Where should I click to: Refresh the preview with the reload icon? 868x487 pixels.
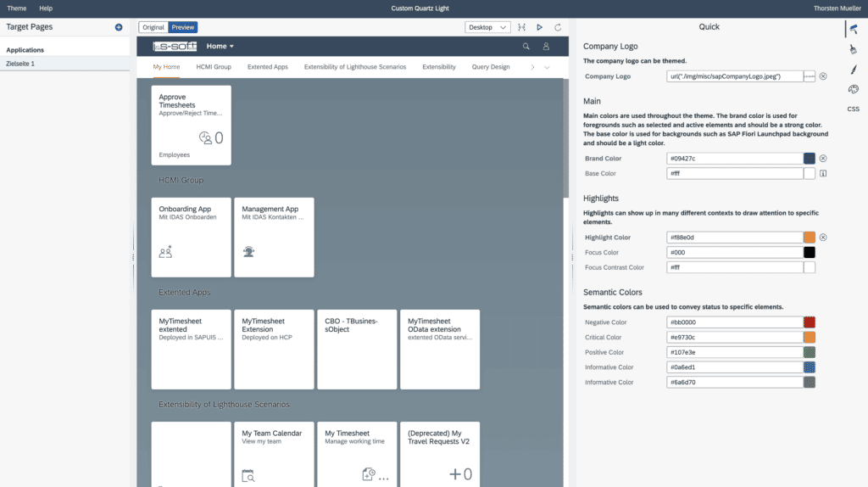tap(558, 27)
